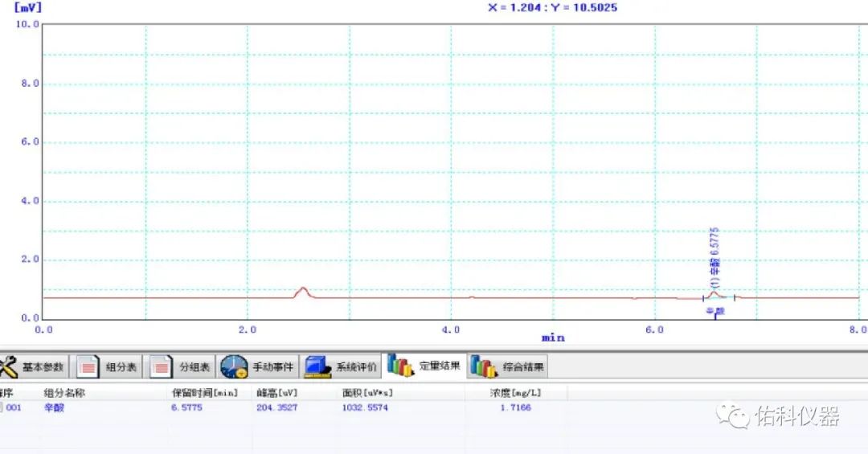
Task: Click the bar chart icon for 综合结果
Action: point(483,367)
